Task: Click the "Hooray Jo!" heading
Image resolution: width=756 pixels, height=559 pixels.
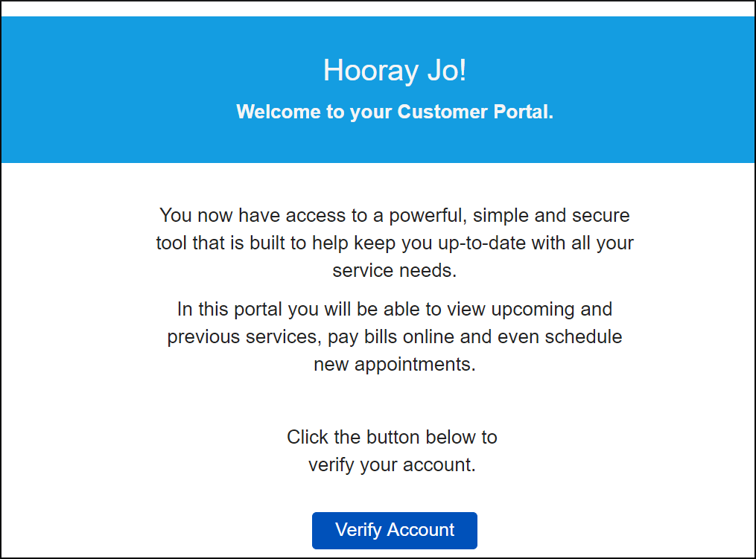Action: click(x=394, y=71)
